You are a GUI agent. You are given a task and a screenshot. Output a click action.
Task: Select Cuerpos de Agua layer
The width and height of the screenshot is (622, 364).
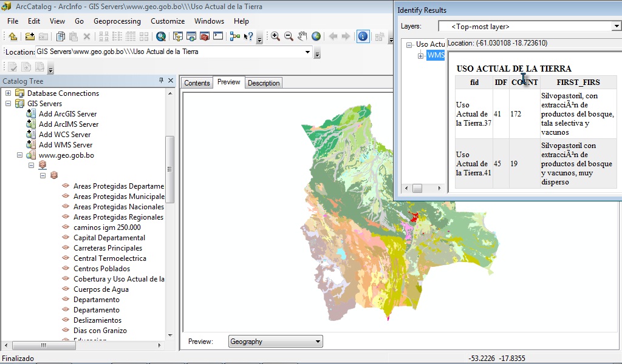point(101,289)
